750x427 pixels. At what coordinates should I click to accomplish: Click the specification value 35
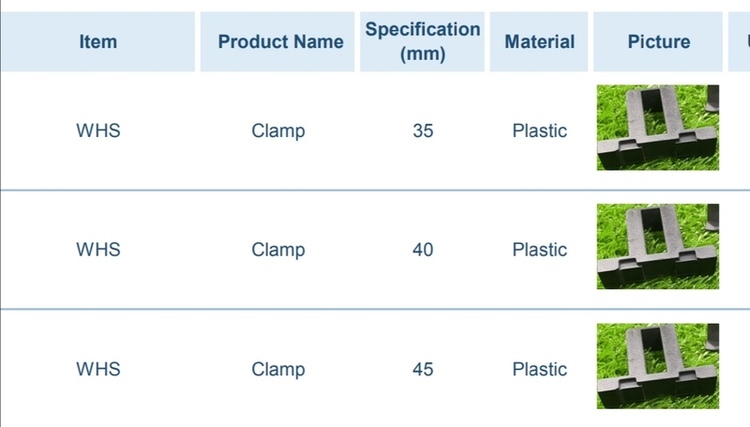[423, 131]
